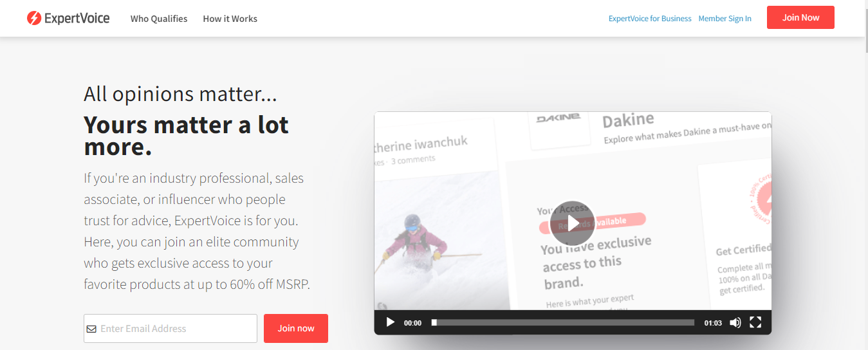Click the small play icon in the video controls
This screenshot has width=868, height=350.
click(390, 322)
